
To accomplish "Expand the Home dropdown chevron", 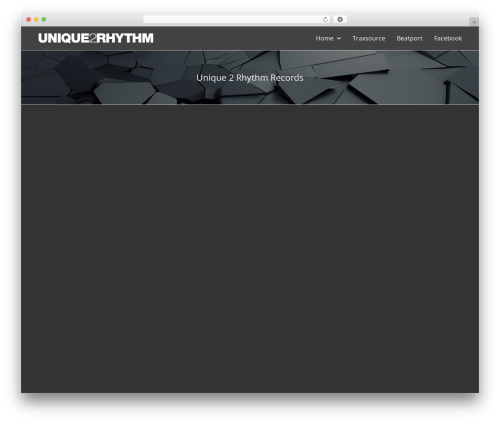I will pos(339,38).
